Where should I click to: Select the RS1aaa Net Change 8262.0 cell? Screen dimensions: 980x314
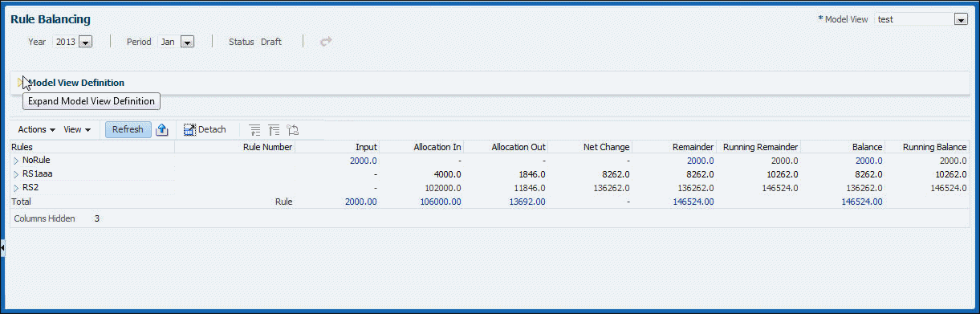616,174
